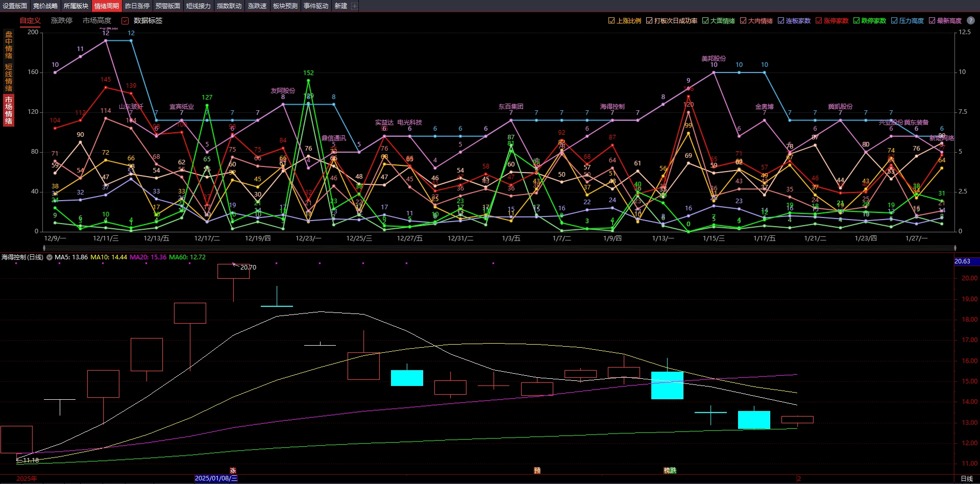Image resolution: width=980 pixels, height=484 pixels.
Task: Click the 145 red data point label
Action: 106,80
